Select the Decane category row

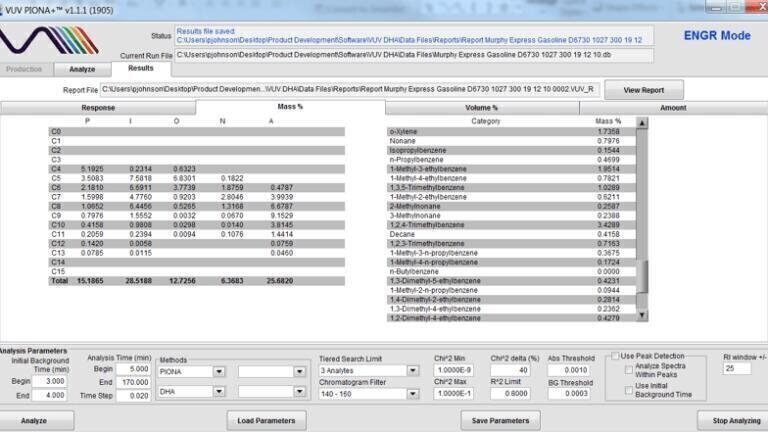511,234
